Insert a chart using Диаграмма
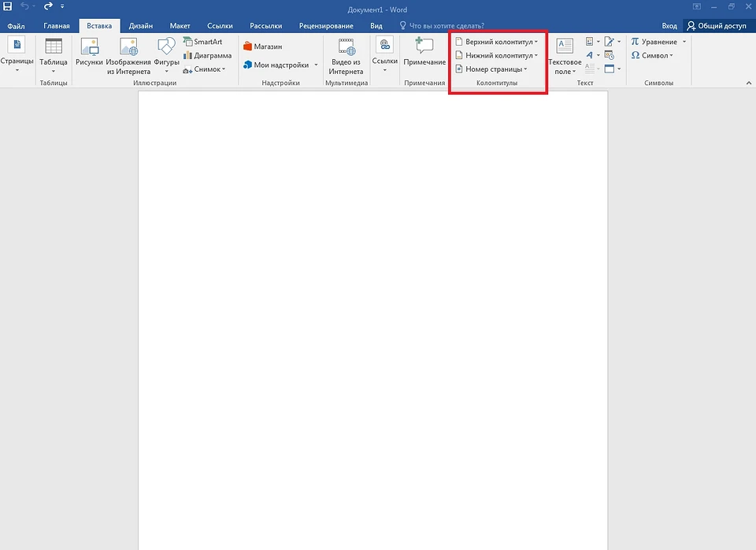756x550 pixels. 208,56
